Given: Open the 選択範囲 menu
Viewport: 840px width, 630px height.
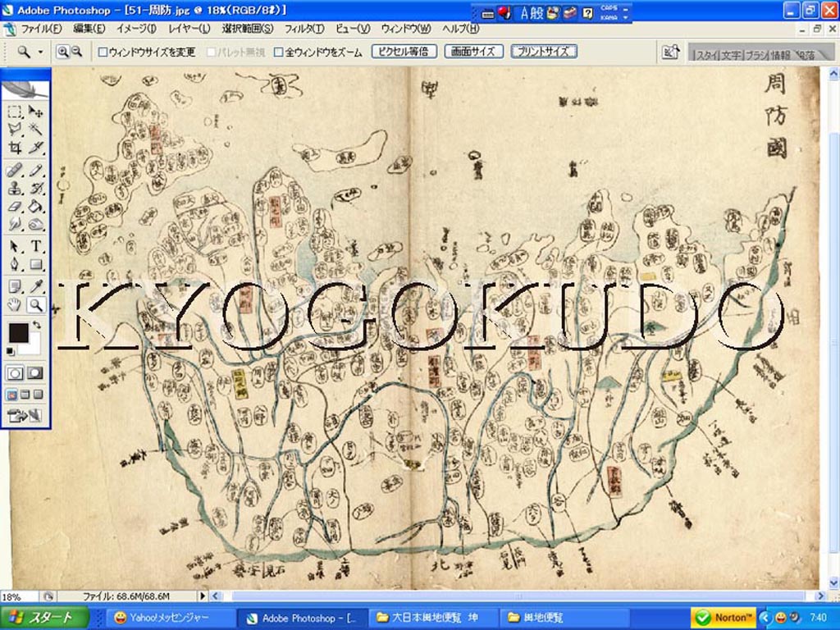Looking at the screenshot, I should (248, 29).
